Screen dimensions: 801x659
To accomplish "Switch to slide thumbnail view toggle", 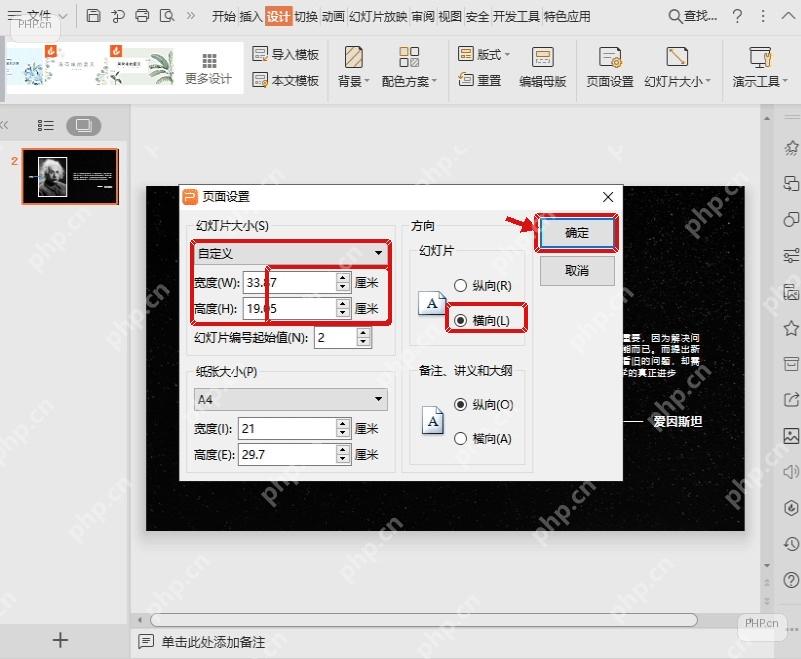I will pos(83,125).
